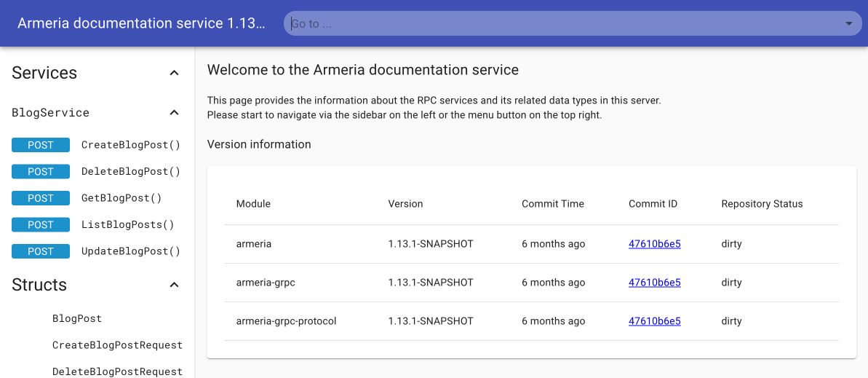
Task: Click the Go to search field
Action: 560,24
